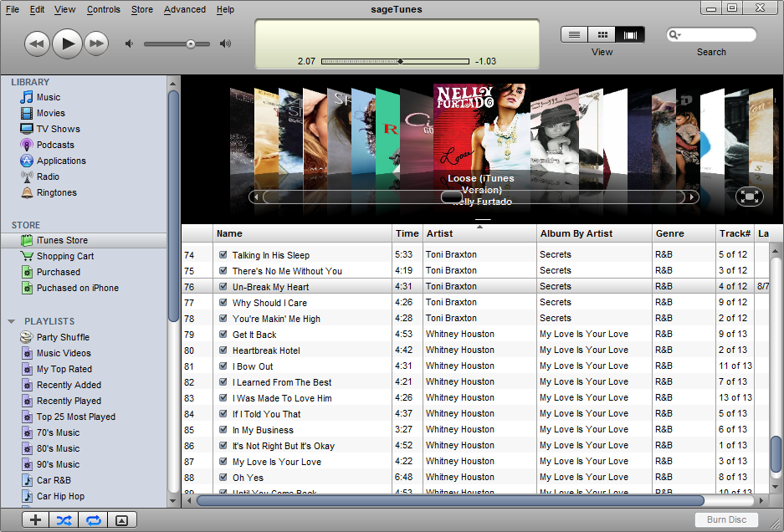Uncheck Un-Break My Heart
The height and width of the screenshot is (532, 784).
coord(223,287)
